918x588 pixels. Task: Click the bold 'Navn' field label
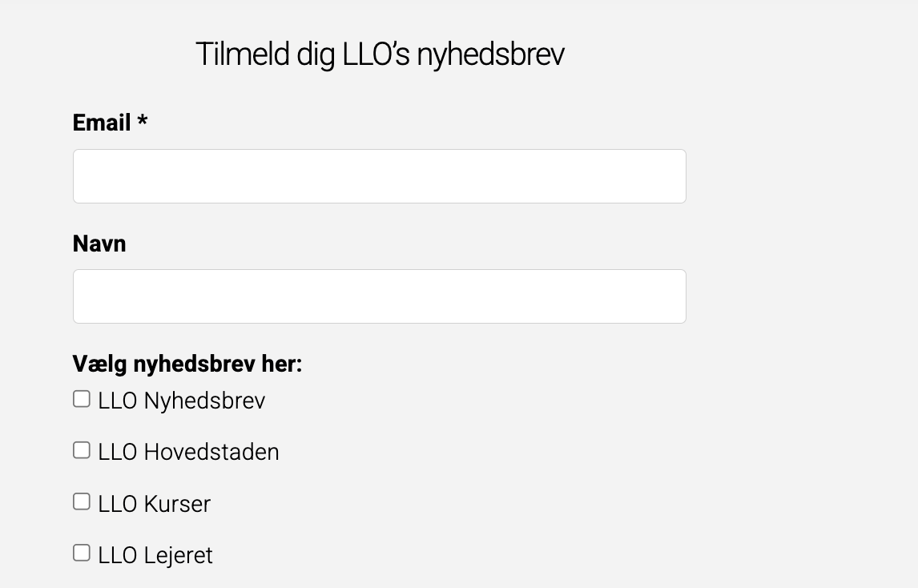99,243
